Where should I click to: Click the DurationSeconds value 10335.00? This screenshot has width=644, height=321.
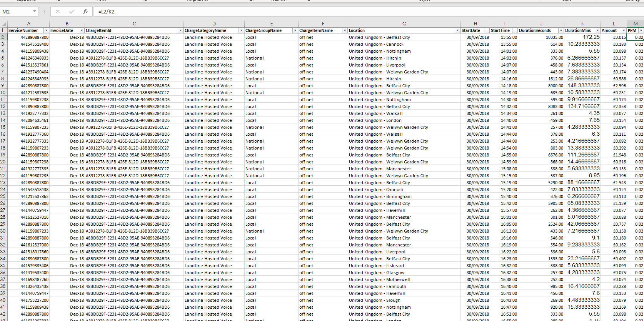[x=541, y=37]
